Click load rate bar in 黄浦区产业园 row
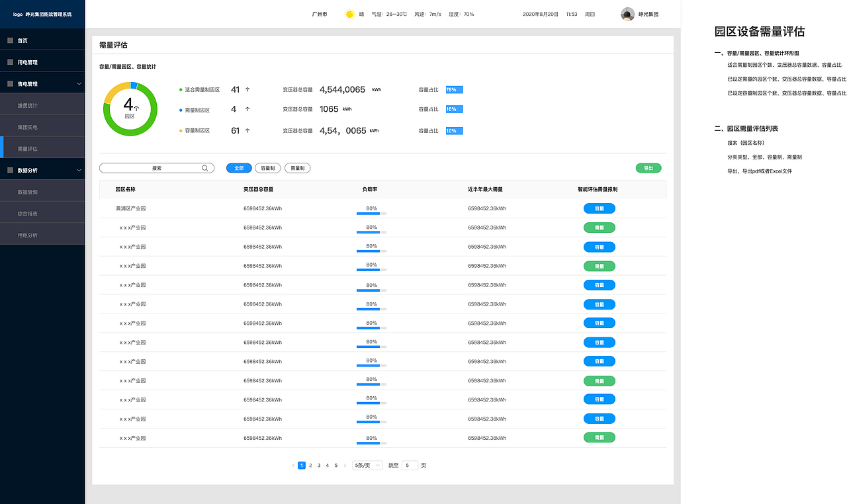 tap(371, 213)
